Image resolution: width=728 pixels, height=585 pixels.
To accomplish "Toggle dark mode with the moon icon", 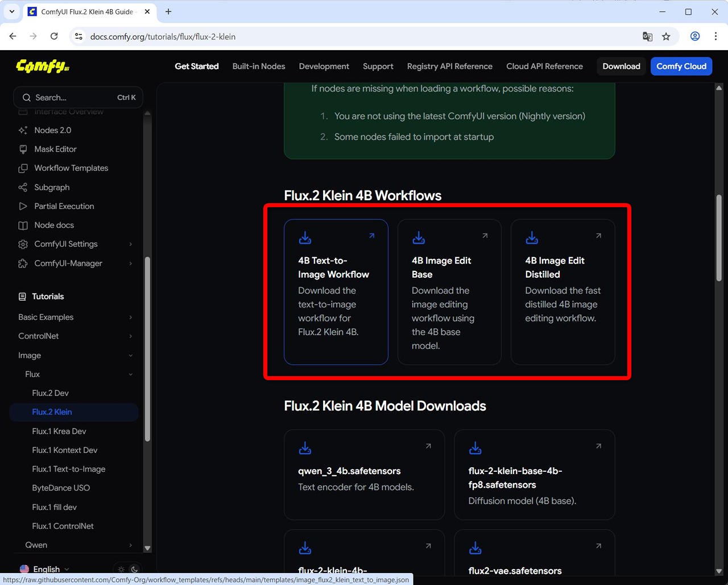I will [135, 569].
